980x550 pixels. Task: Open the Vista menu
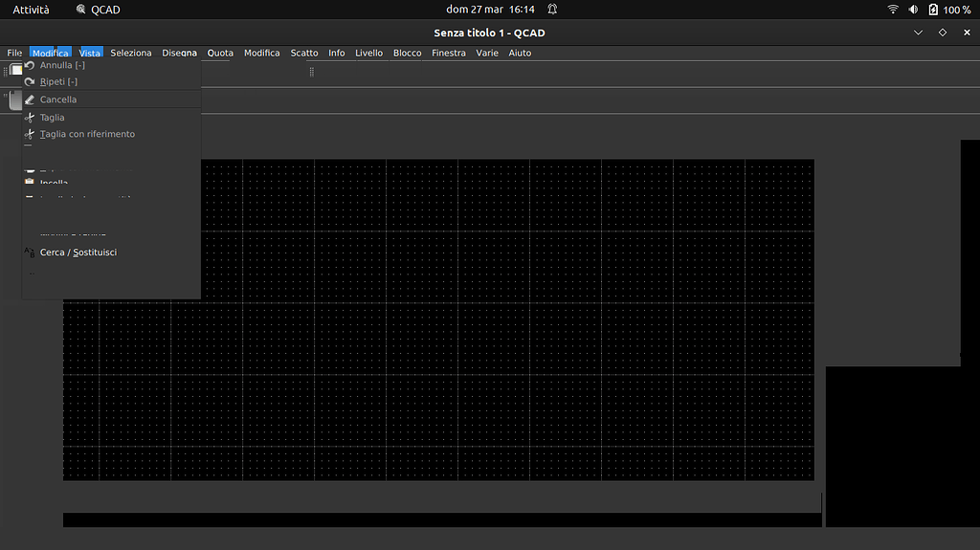(89, 54)
